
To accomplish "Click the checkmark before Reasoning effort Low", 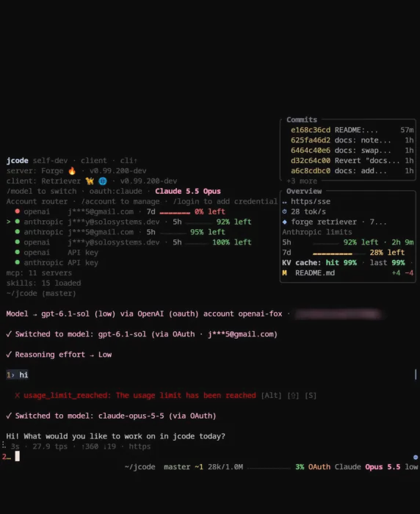I will point(9,355).
